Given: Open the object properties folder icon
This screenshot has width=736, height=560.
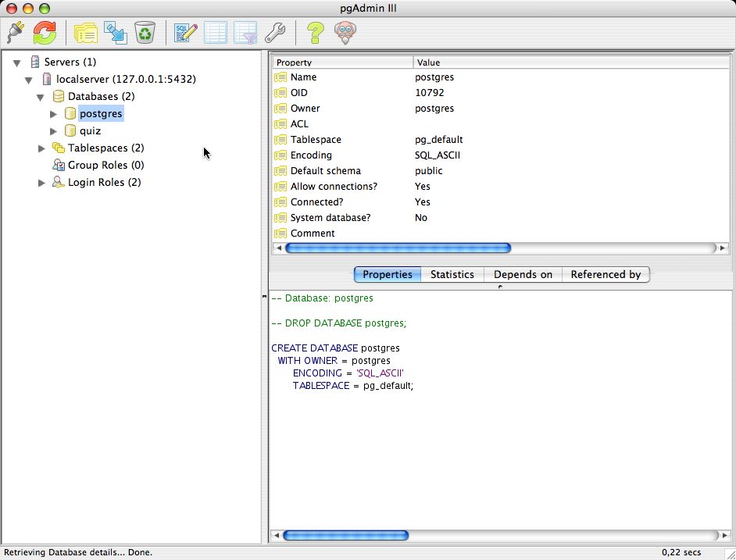Looking at the screenshot, I should pos(85,32).
